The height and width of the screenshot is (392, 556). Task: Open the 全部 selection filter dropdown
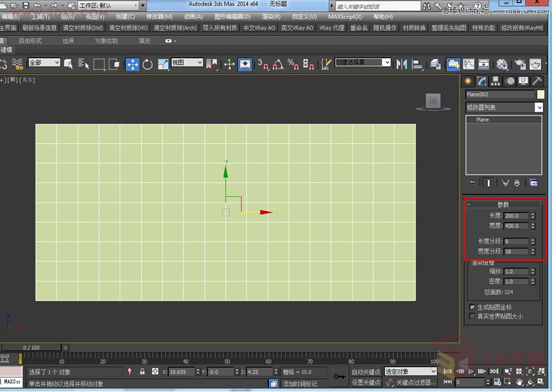44,63
